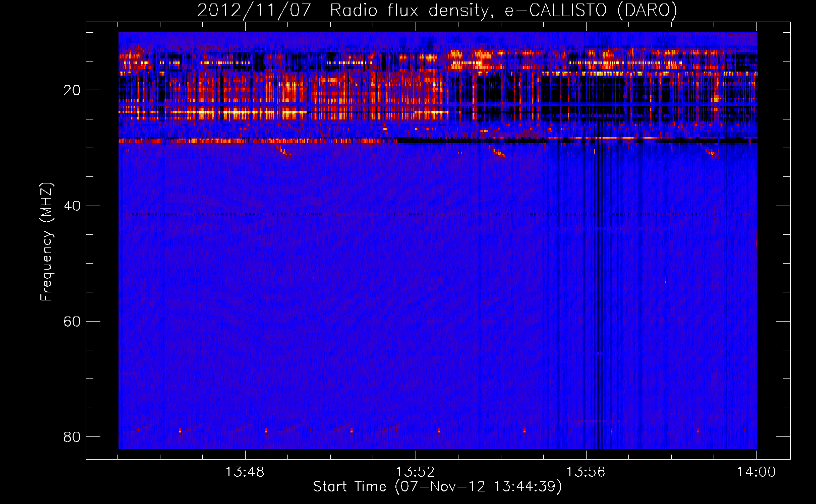816x504 pixels.
Task: Click the '40' frequency tick label
Action: tap(72, 206)
